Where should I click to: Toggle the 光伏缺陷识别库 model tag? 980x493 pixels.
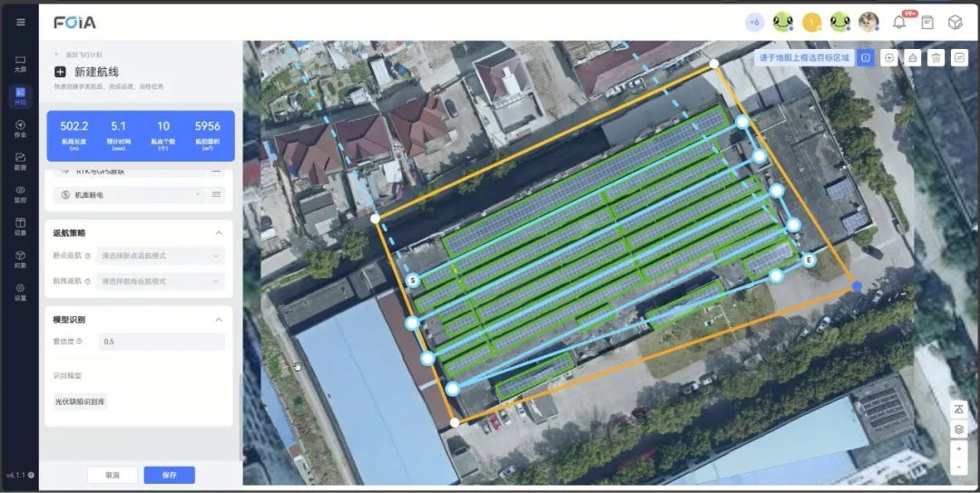80,401
